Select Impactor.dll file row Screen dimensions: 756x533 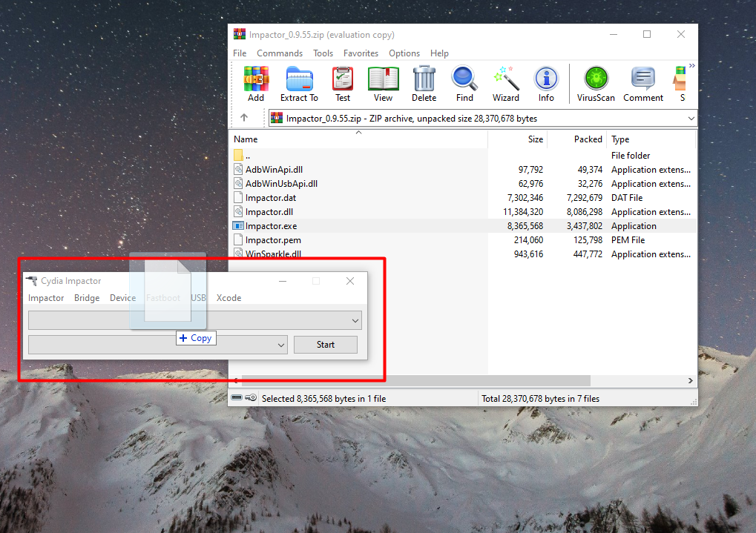463,212
